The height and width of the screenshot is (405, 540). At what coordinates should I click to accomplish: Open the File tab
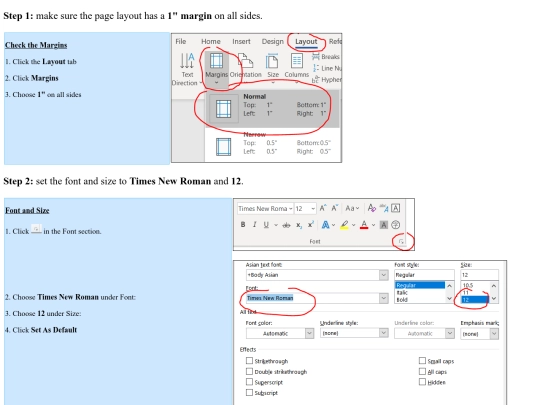[x=181, y=42]
